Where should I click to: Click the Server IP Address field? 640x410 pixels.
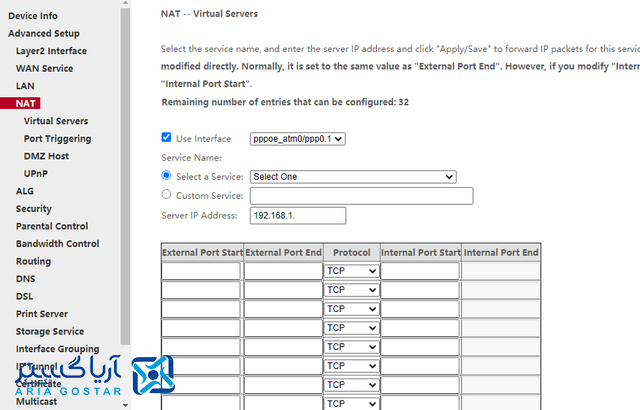[297, 215]
